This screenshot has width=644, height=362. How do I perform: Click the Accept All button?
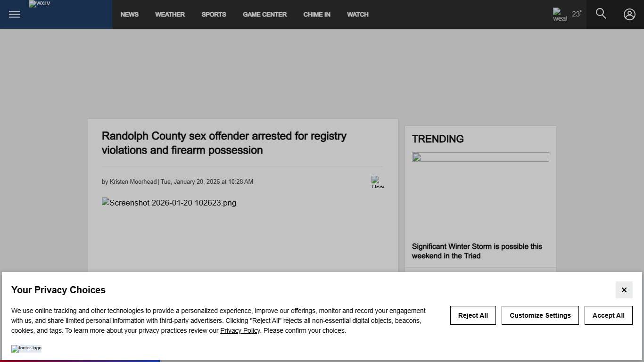609,315
